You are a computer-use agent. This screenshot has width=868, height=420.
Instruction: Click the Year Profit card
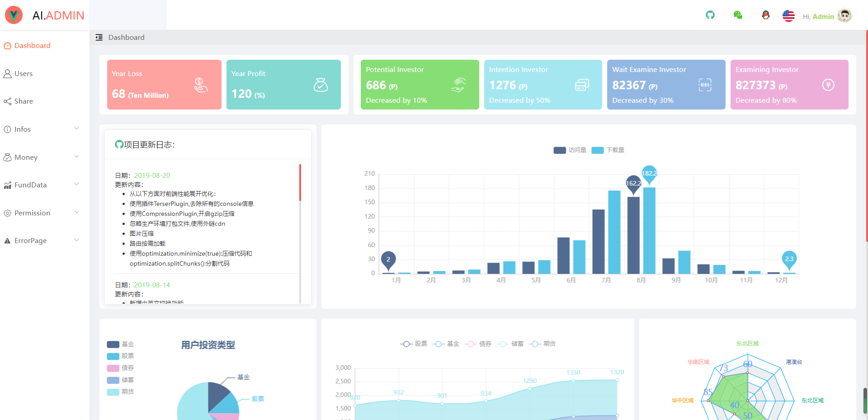click(x=283, y=85)
